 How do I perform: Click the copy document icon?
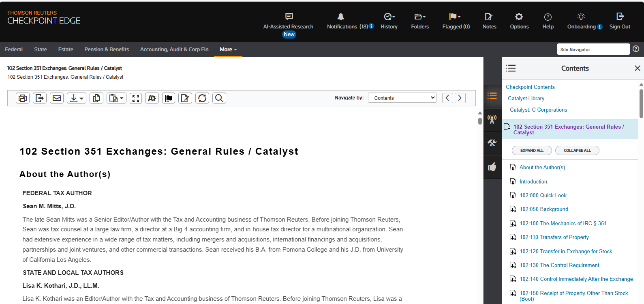click(x=96, y=98)
